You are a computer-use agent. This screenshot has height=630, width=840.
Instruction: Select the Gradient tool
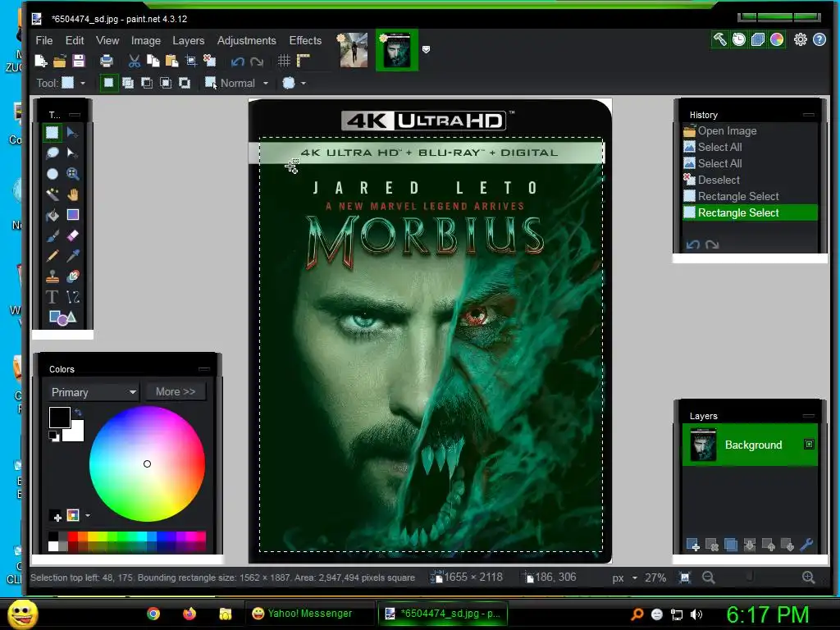[72, 215]
